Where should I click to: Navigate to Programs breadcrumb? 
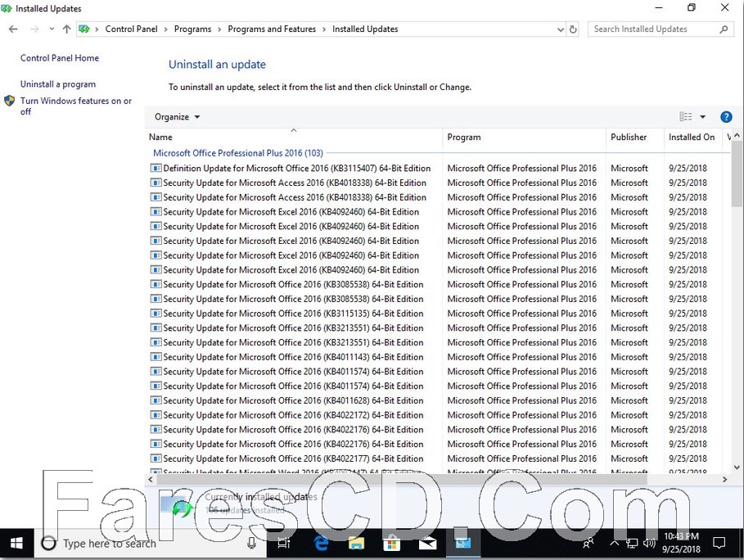coord(192,29)
